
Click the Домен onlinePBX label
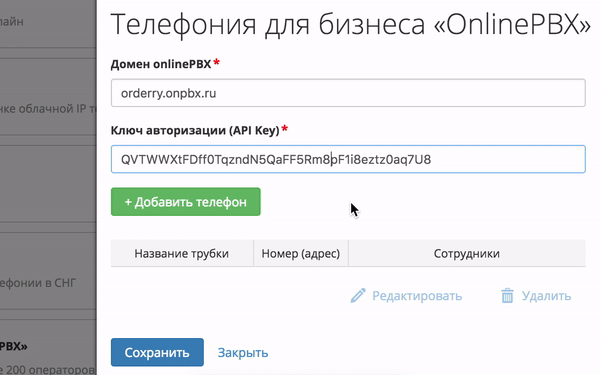pos(161,64)
